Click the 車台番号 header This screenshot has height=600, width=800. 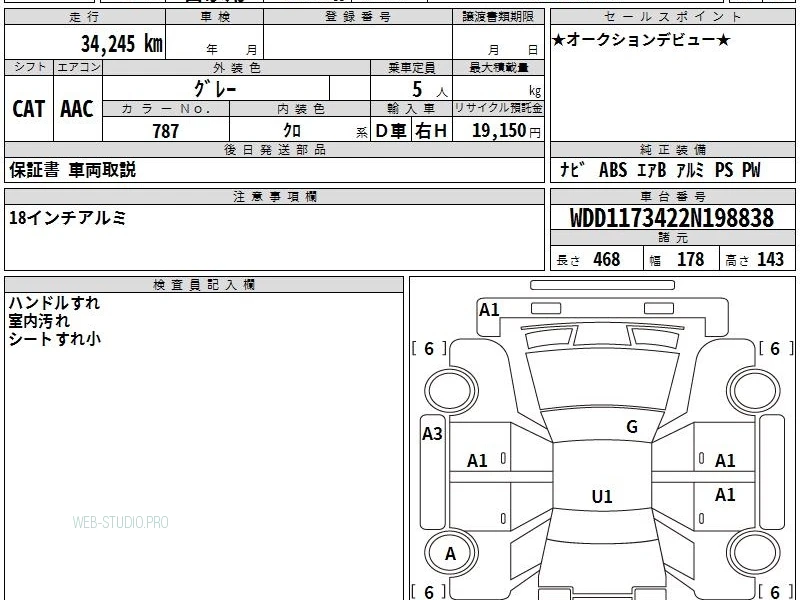tap(672, 196)
